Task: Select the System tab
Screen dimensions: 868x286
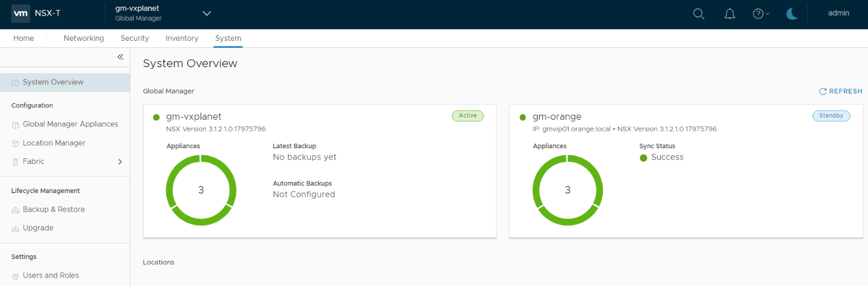Action: (228, 38)
